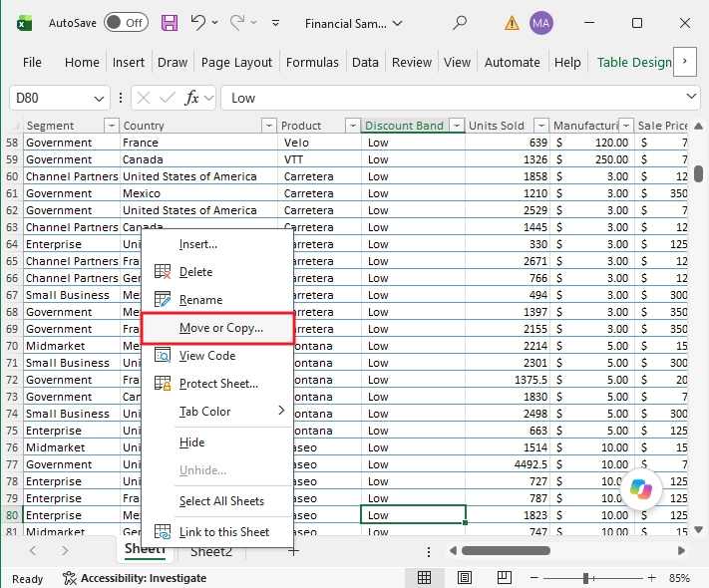This screenshot has width=709, height=588.
Task: Click the next sheet navigation arrow
Action: click(x=65, y=550)
